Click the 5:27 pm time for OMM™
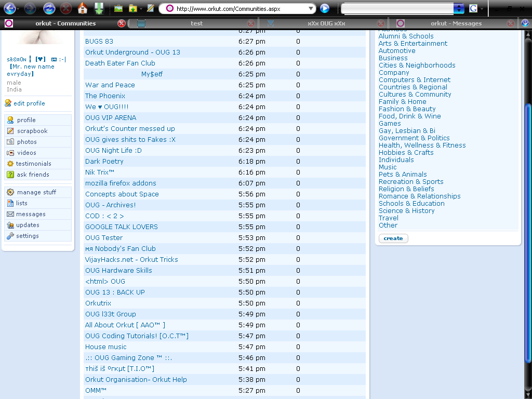This screenshot has height=399, width=532. [x=252, y=391]
